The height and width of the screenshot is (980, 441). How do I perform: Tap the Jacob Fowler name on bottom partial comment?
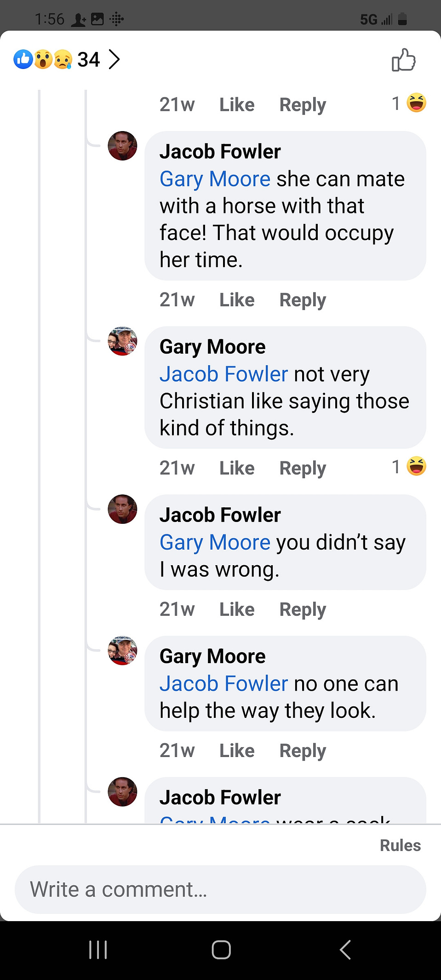(x=220, y=797)
